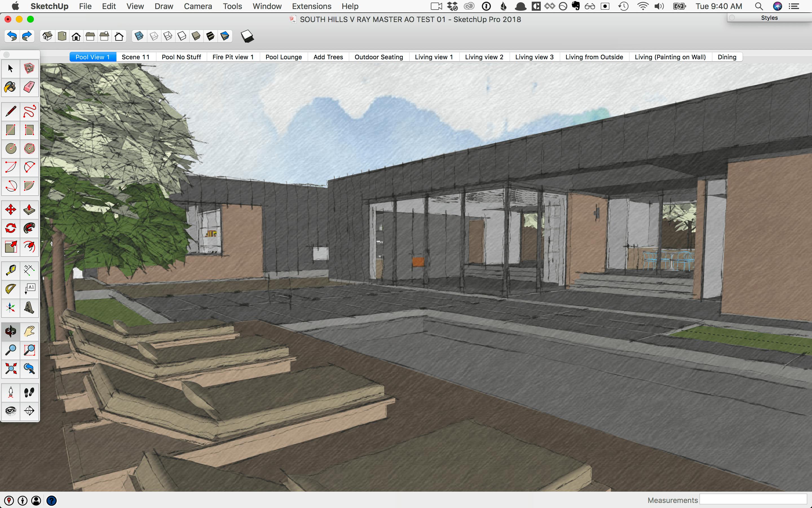Open the Outdoor Seating scene

point(379,57)
